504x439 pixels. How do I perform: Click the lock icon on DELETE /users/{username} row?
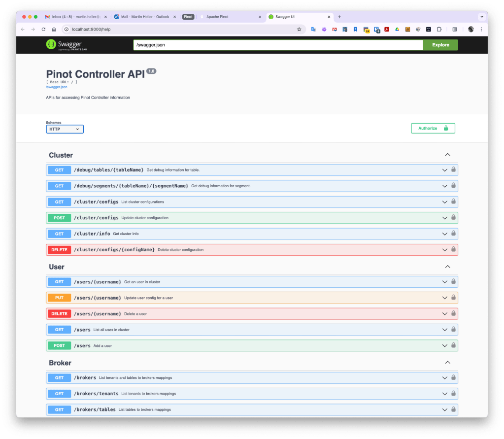click(453, 313)
